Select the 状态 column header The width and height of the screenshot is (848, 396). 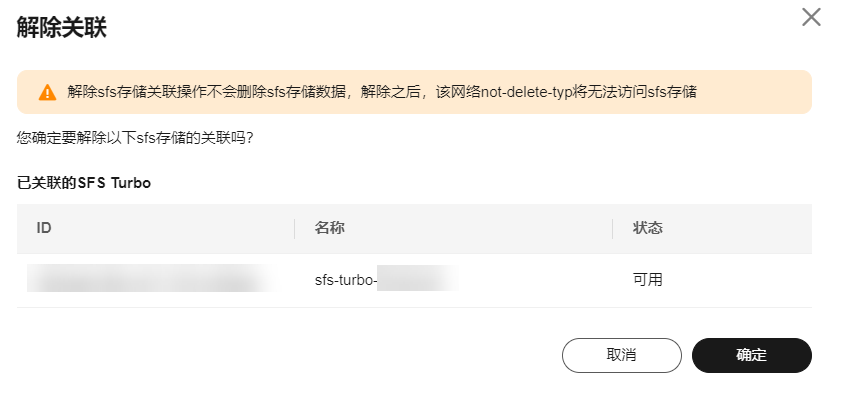point(647,228)
